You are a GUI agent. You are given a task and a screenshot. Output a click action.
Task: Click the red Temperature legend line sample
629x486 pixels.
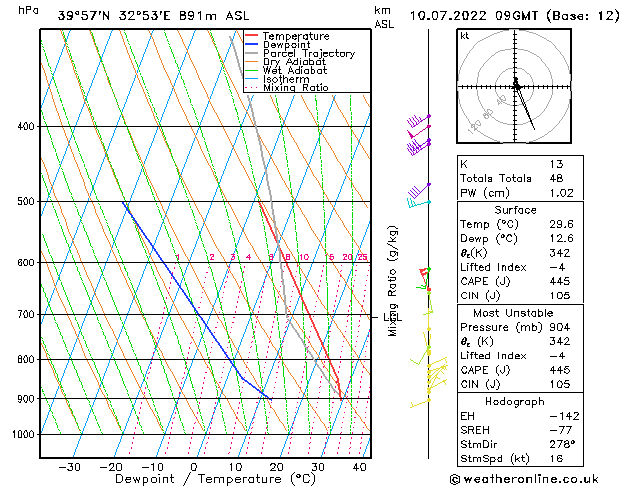point(251,36)
